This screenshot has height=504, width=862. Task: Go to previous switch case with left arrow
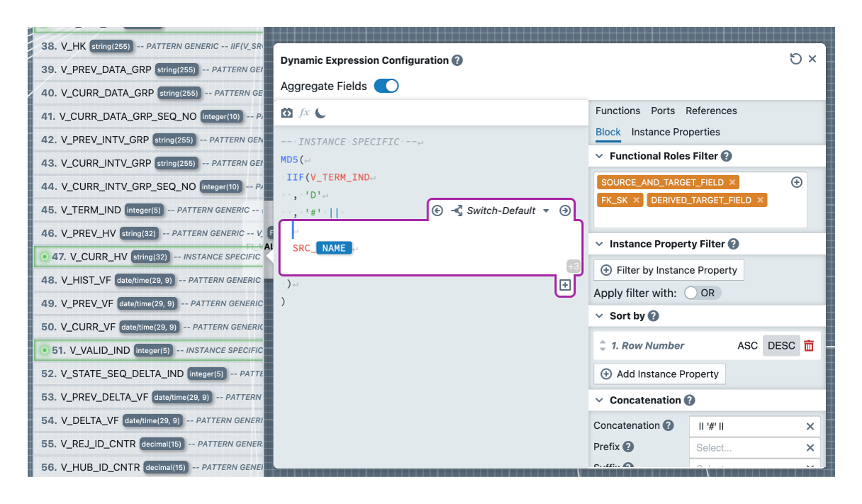click(x=437, y=211)
